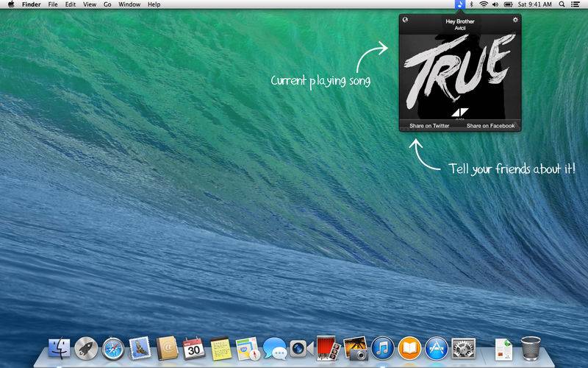Click the globe icon in song popup
This screenshot has height=368, width=588.
tap(405, 20)
